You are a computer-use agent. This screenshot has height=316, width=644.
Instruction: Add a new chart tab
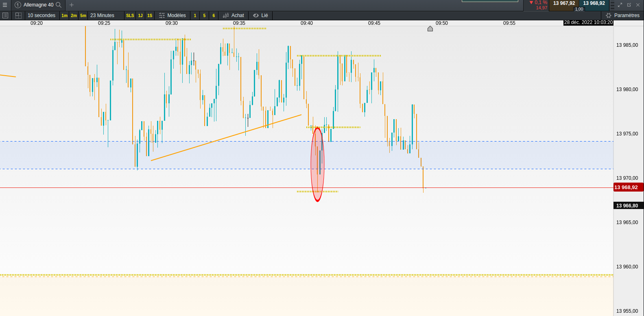[72, 5]
